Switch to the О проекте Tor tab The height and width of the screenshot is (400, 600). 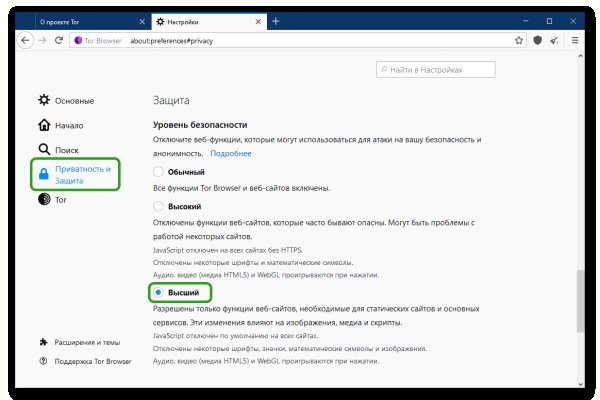pyautogui.click(x=75, y=21)
